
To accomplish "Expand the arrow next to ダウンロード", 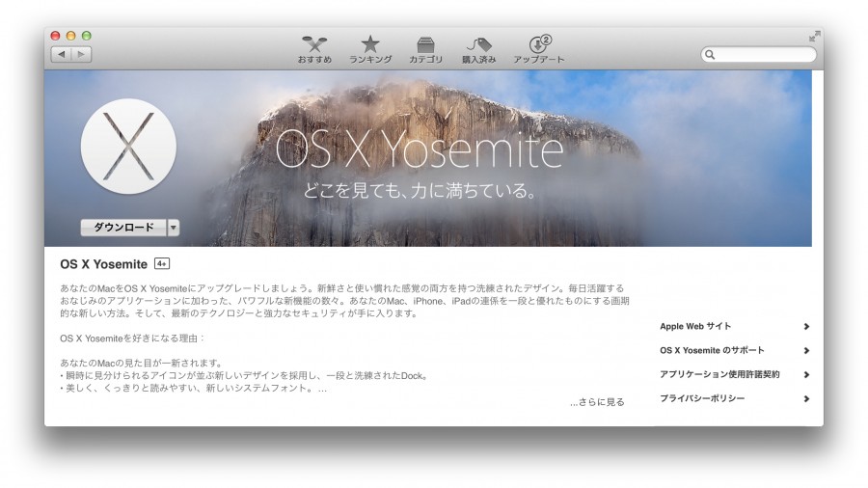I will pos(174,228).
